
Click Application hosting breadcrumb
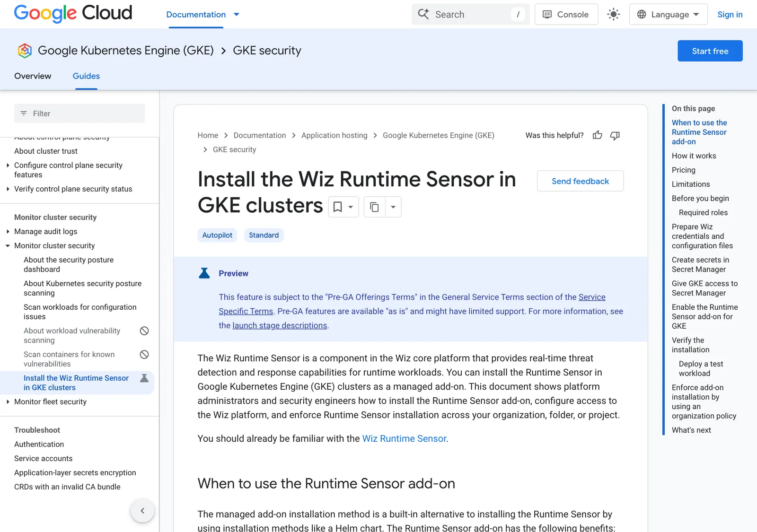coord(334,135)
